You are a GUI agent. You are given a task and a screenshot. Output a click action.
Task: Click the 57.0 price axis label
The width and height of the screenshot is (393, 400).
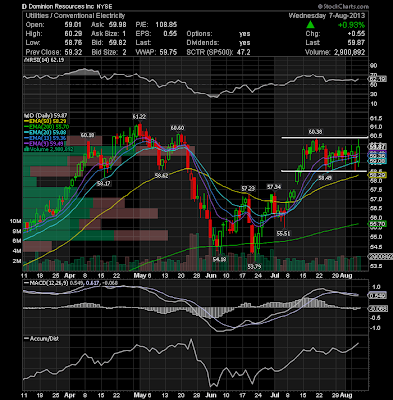coord(375,199)
